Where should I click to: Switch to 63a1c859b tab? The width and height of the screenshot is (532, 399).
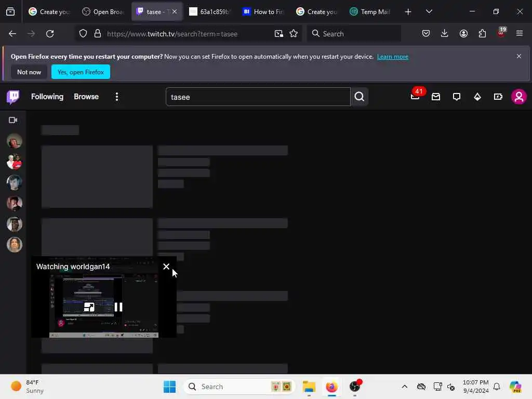[210, 12]
